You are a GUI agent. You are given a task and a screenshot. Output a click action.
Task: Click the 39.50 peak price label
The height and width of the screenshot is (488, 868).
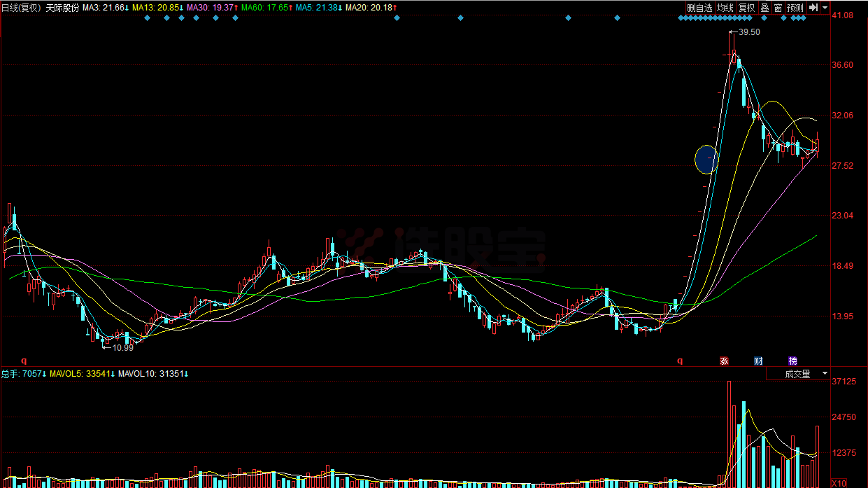coord(749,32)
